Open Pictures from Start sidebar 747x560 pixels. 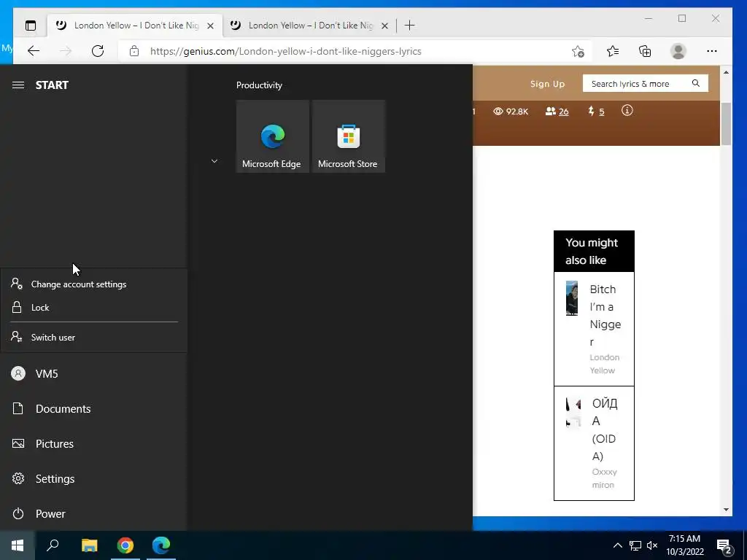point(94,443)
